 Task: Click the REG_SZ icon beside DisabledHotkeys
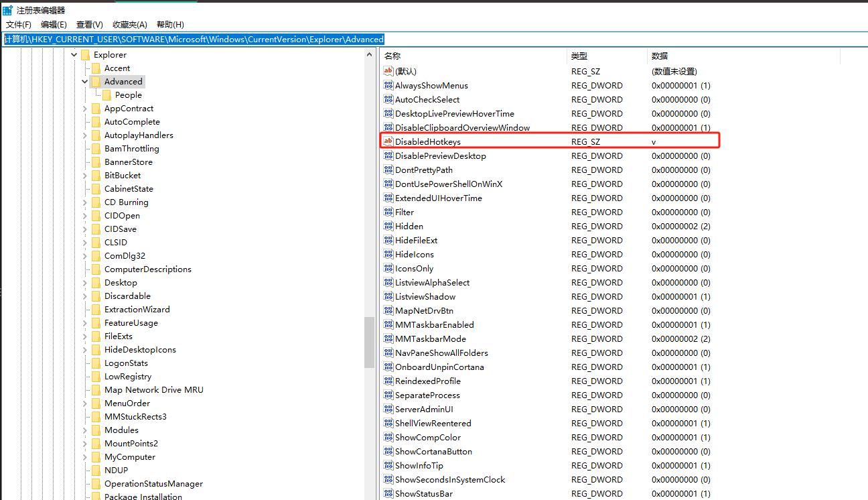(x=388, y=141)
